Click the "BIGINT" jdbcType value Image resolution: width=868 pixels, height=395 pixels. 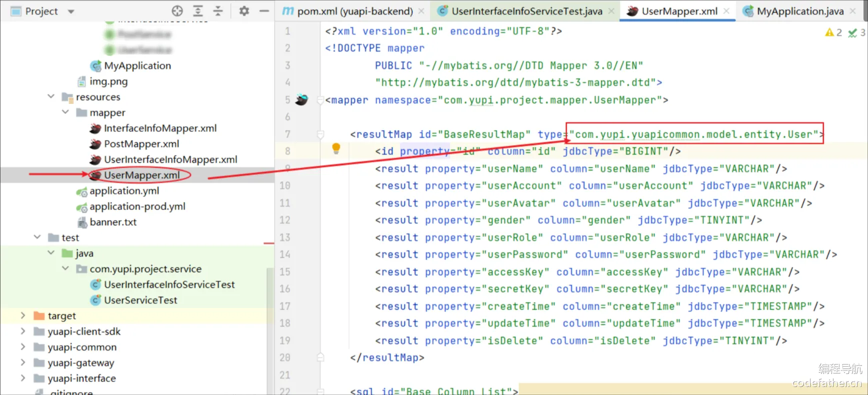pos(644,151)
